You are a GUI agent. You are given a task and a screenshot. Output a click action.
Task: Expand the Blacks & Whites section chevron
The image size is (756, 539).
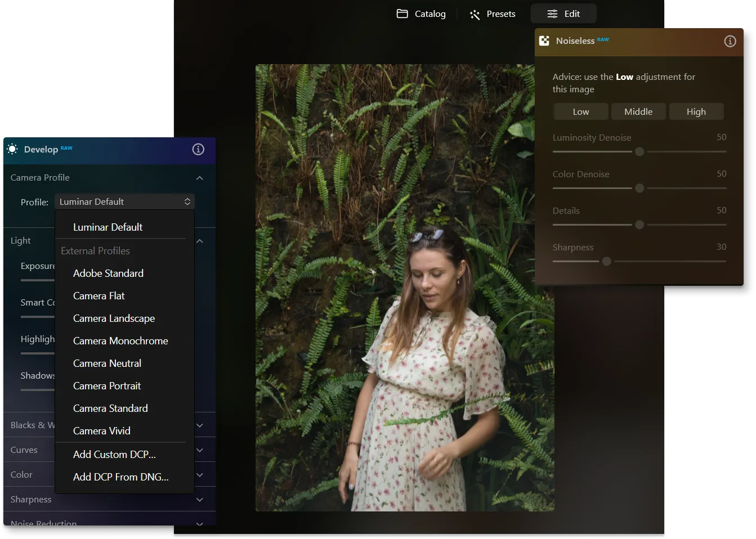pos(199,425)
